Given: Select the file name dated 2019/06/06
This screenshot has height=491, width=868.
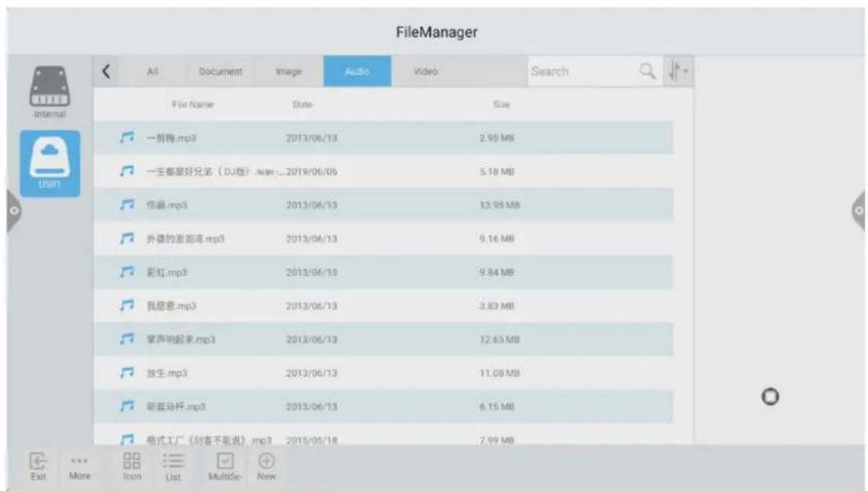Looking at the screenshot, I should point(215,172).
